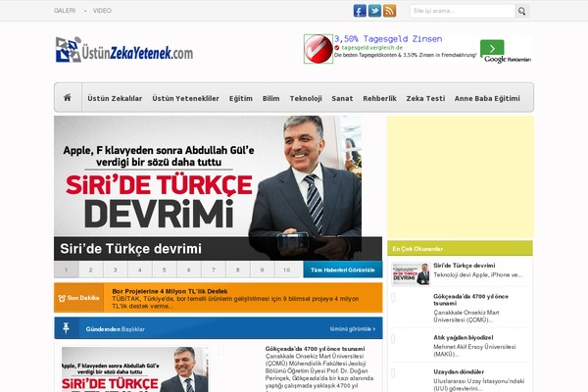
Task: Open the RSS feed icon
Action: (390, 11)
